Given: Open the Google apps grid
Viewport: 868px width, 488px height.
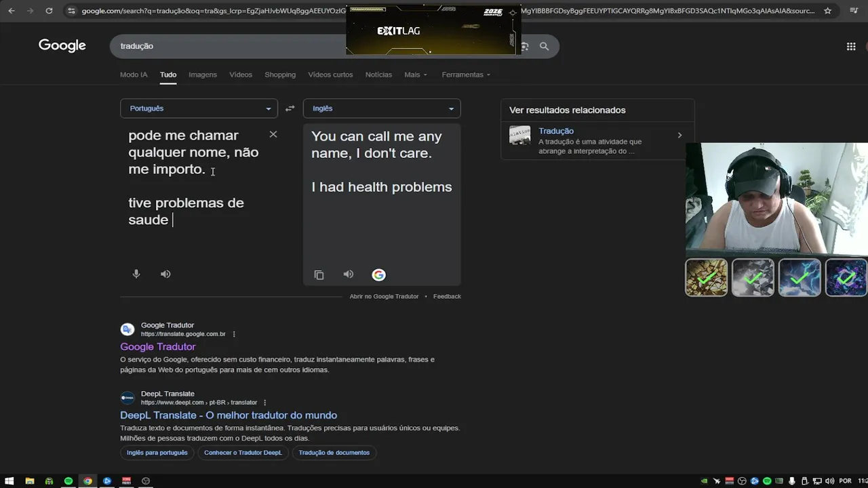Looking at the screenshot, I should pyautogui.click(x=851, y=46).
